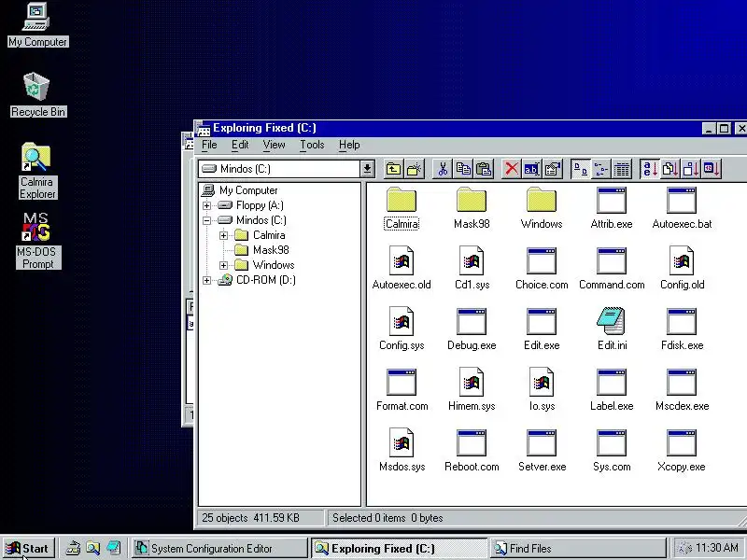Click the explorer magnifier quick-launch icon
This screenshot has height=560, width=747.
(92, 549)
